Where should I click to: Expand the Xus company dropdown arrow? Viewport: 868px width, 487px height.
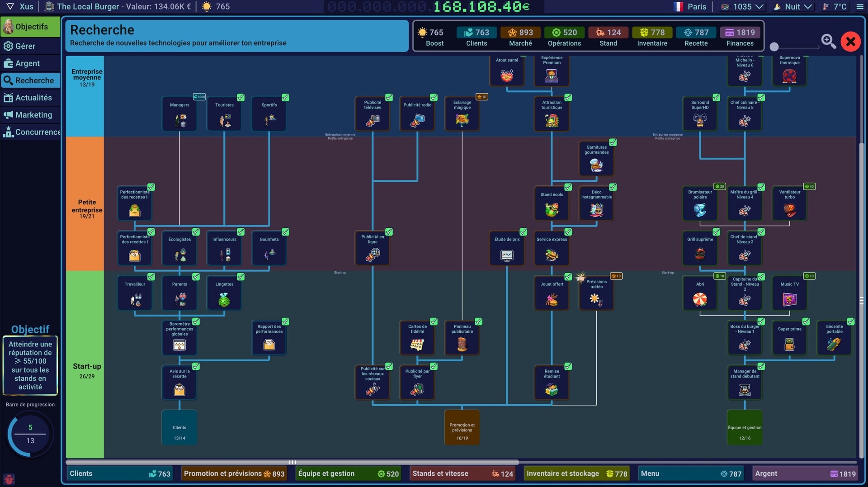(x=10, y=7)
